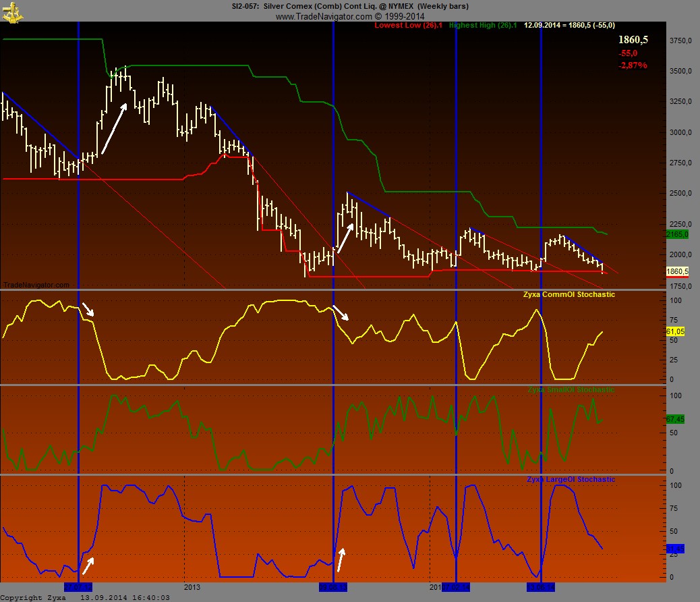Click the TradeNavigator.com watermark in price pane
The height and width of the screenshot is (602, 700).
click(x=36, y=285)
